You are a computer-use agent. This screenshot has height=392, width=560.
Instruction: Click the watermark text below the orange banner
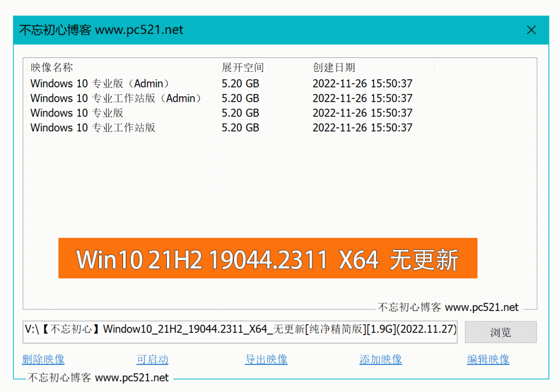coord(448,307)
